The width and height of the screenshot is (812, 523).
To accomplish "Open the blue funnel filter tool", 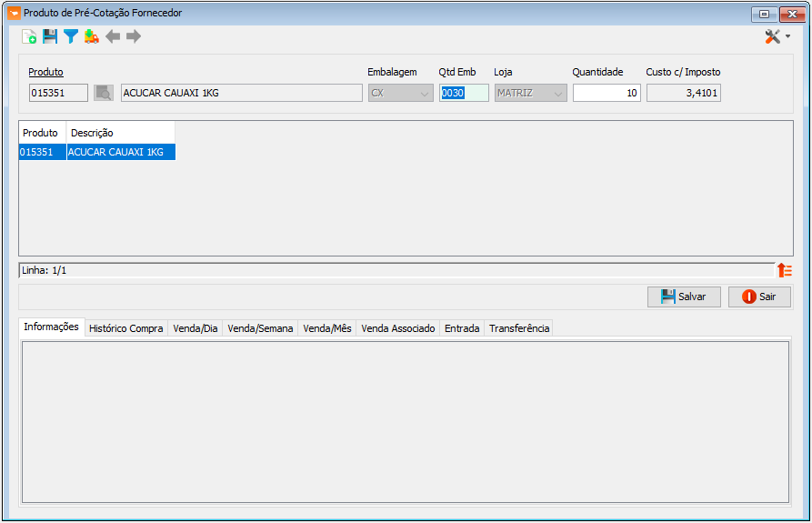I will point(70,36).
